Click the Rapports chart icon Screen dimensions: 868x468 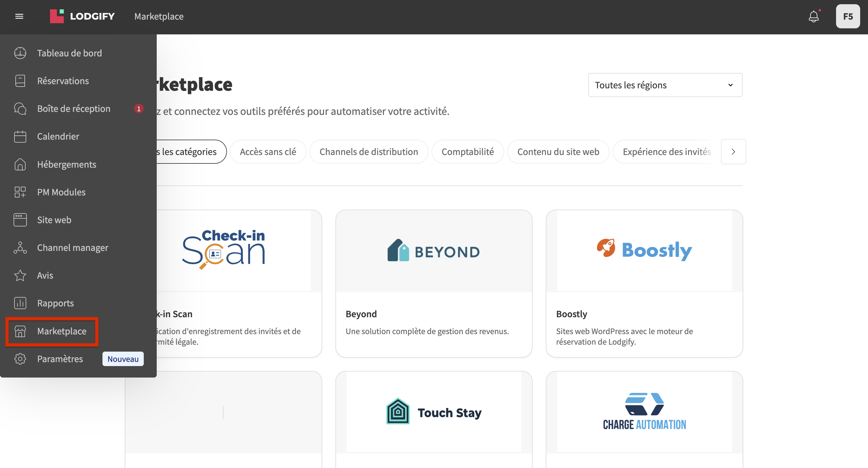[x=20, y=303]
